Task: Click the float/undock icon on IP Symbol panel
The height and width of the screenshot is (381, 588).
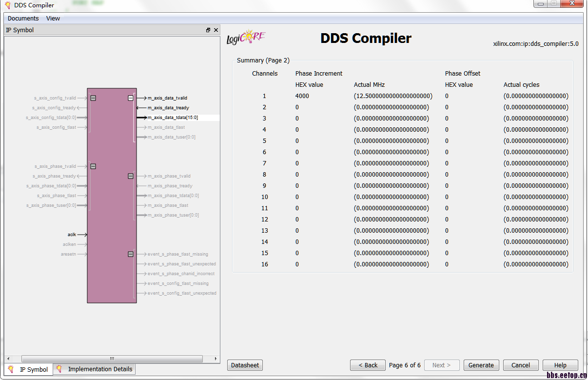Action: click(x=208, y=30)
